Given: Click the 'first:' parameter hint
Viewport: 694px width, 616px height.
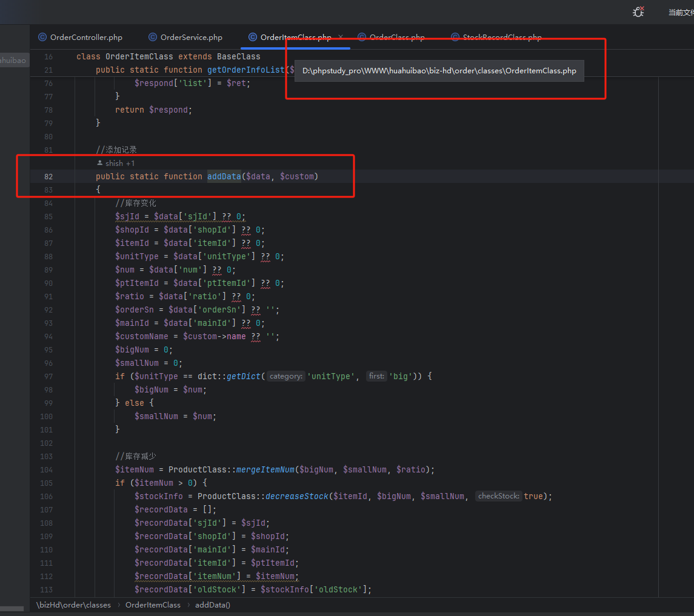Looking at the screenshot, I should pyautogui.click(x=376, y=376).
